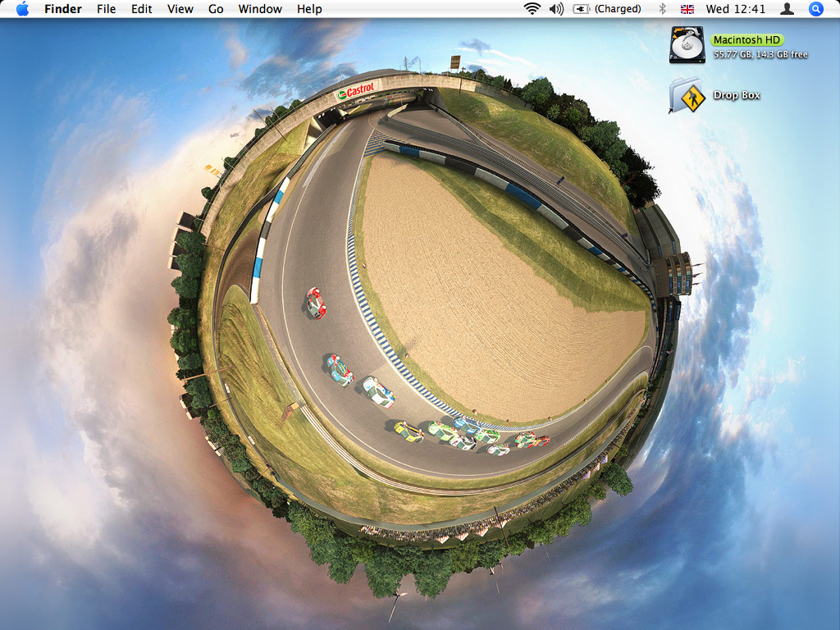Click the "(Charged)" battery status text
The width and height of the screenshot is (840, 630).
618,8
